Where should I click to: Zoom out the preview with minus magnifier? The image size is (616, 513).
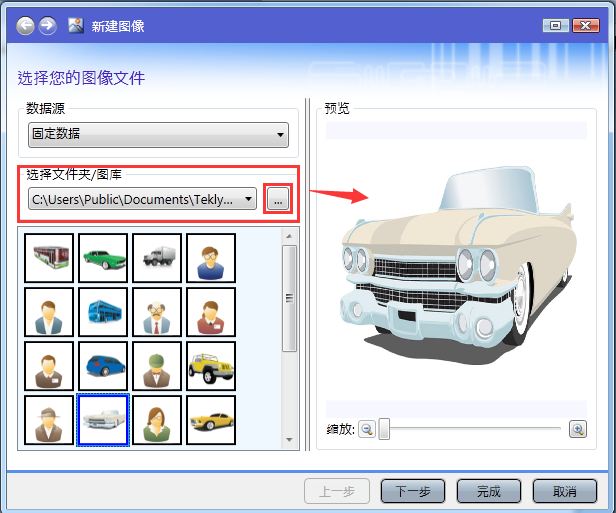coord(367,429)
